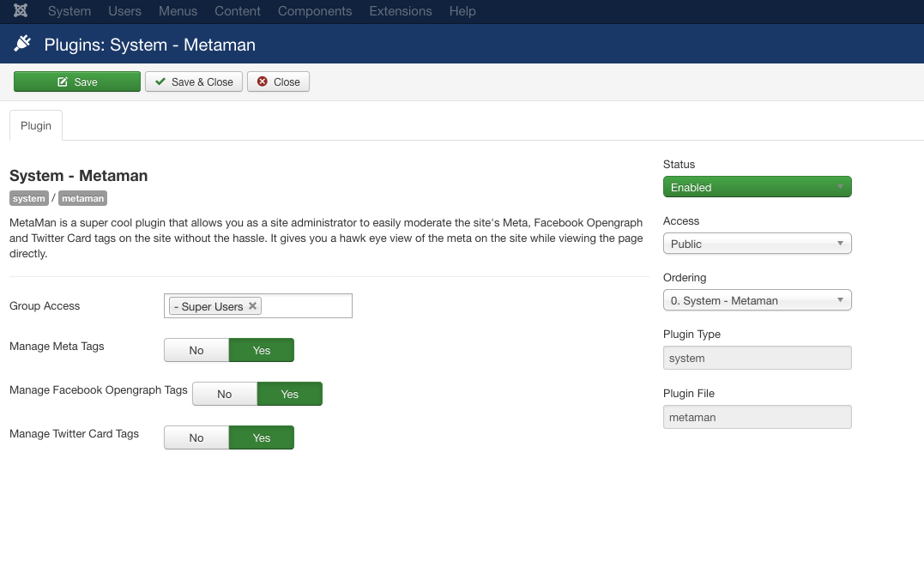This screenshot has width=924, height=573.
Task: Click Save & Close button
Action: (x=194, y=81)
